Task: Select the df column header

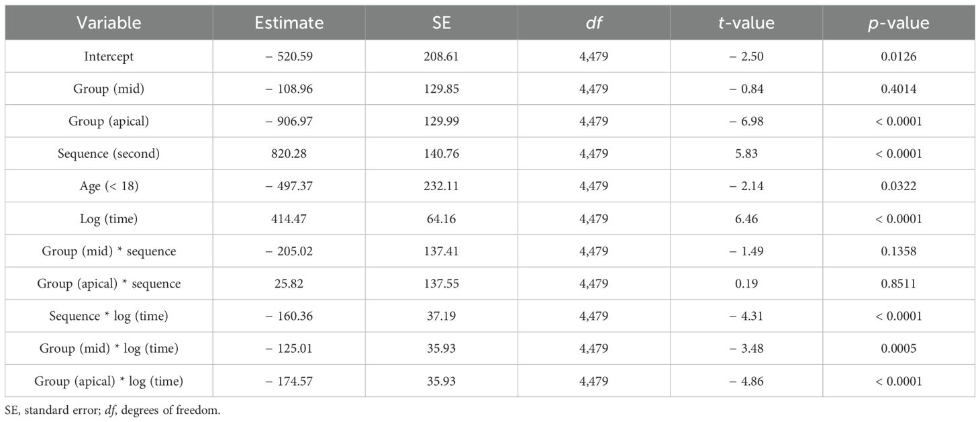Action: (x=593, y=23)
